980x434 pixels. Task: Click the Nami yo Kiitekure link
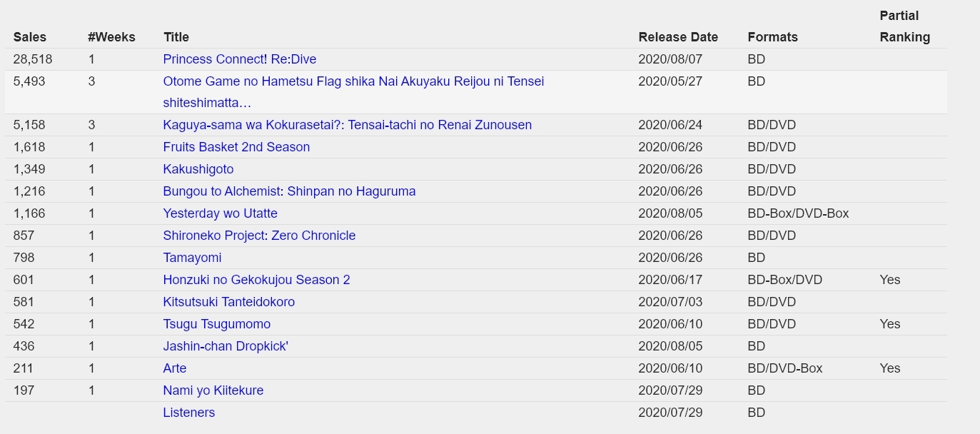coord(213,390)
